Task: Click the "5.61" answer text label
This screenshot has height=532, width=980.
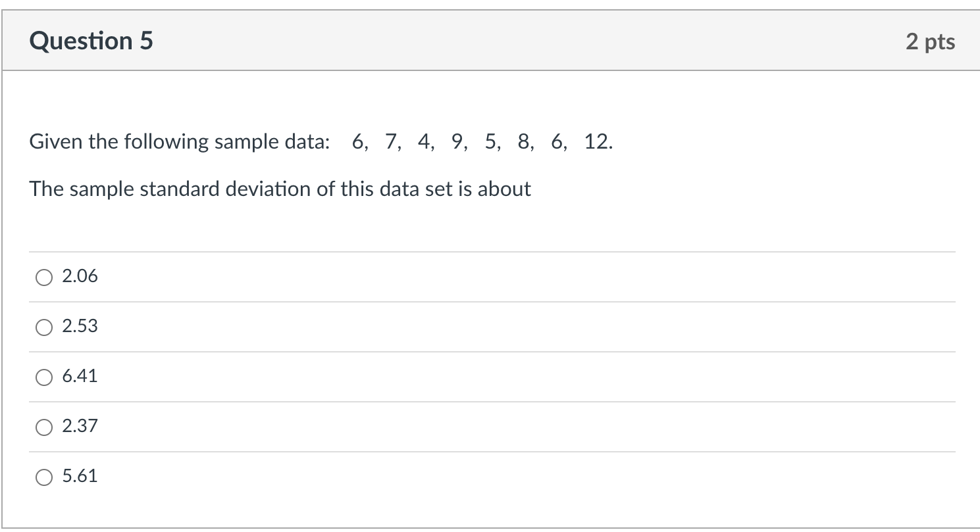Action: tap(80, 477)
